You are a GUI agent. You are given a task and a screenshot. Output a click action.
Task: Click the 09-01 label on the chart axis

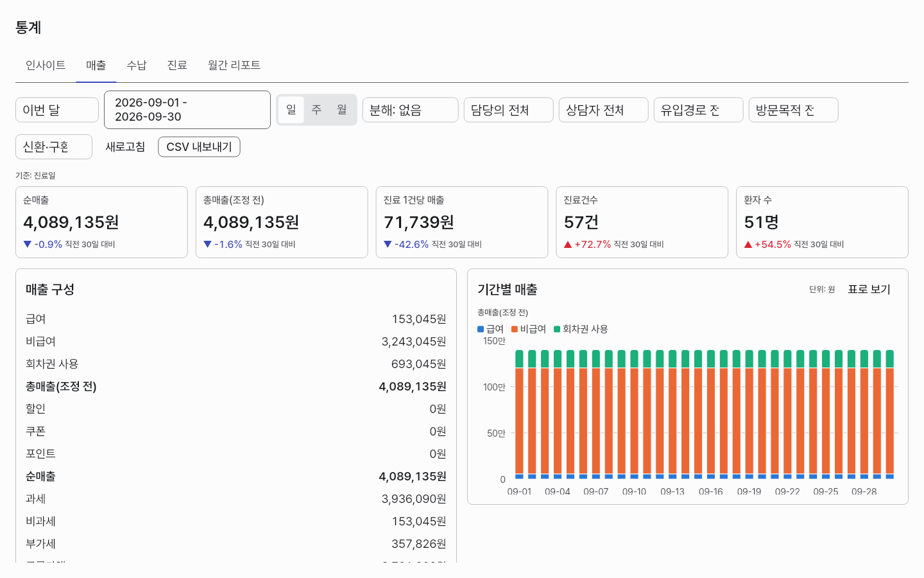(519, 491)
